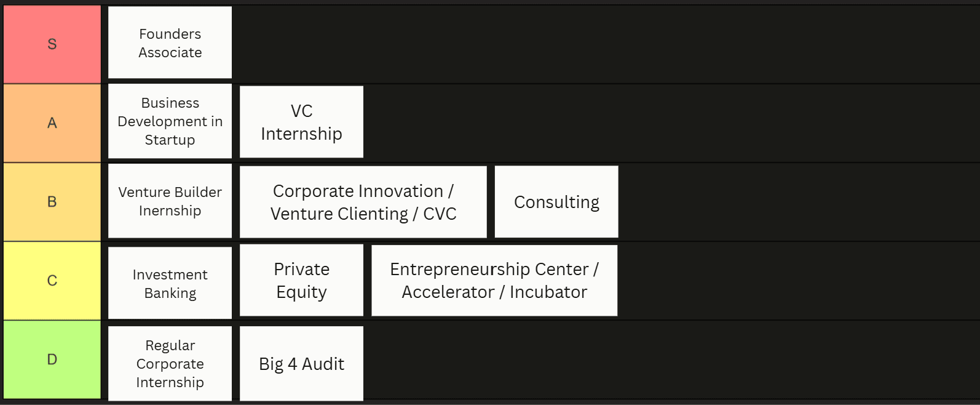
Task: Select the VC Internship tile
Action: (301, 122)
